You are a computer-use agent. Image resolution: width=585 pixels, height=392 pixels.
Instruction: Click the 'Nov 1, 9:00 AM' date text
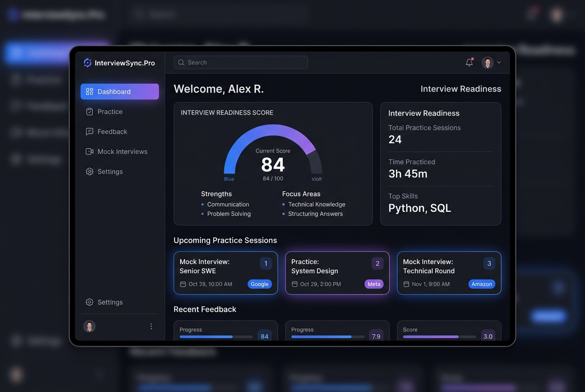click(x=431, y=284)
